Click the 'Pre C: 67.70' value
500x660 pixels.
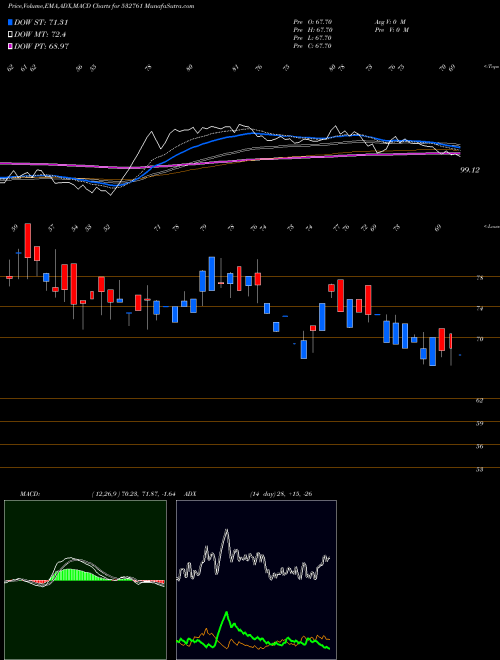click(x=313, y=46)
